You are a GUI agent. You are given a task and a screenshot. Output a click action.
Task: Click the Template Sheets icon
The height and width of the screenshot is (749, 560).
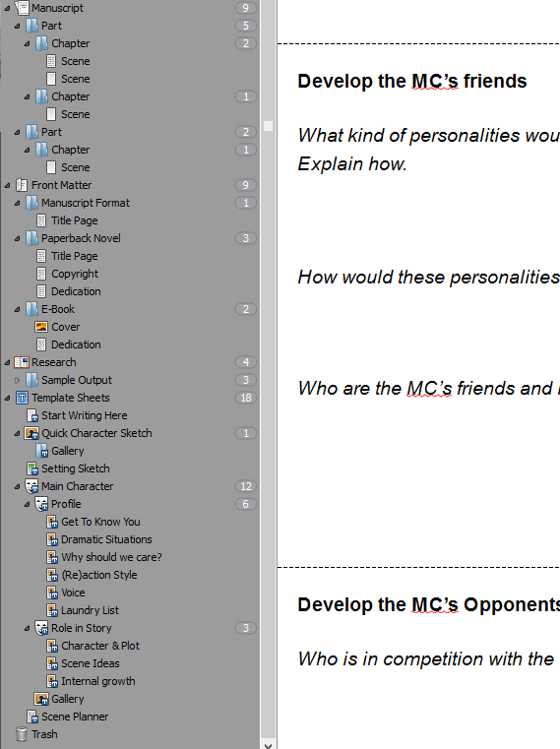(22, 398)
